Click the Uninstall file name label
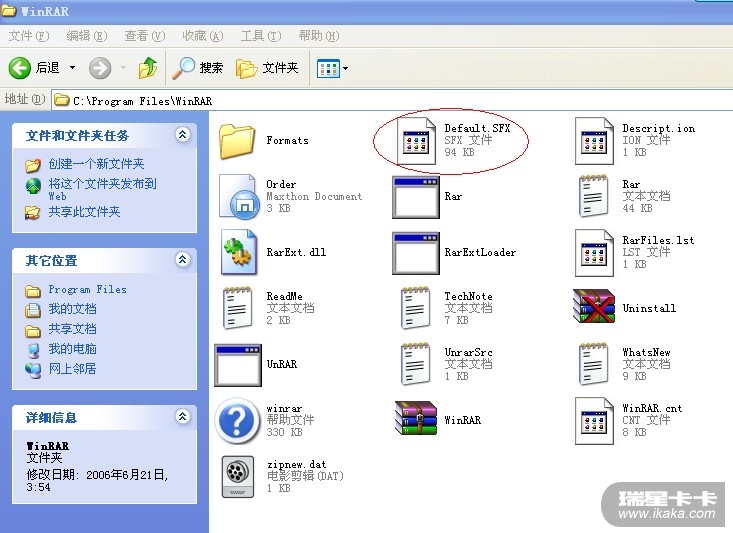This screenshot has height=533, width=733. click(x=649, y=309)
